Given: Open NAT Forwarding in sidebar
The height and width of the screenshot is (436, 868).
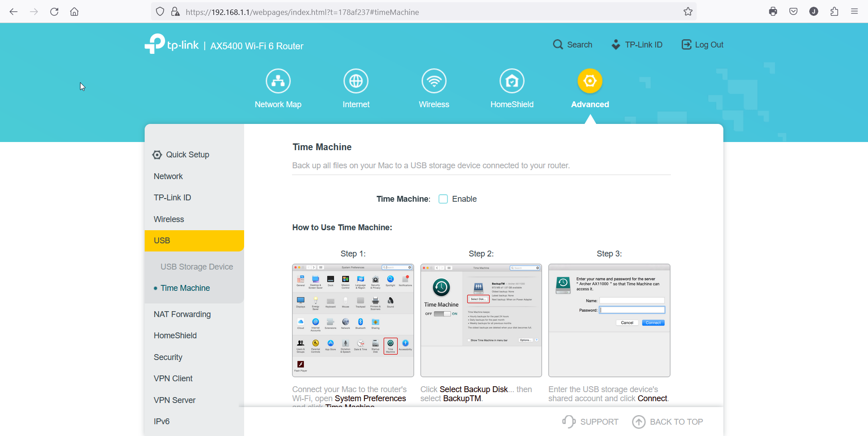Looking at the screenshot, I should pyautogui.click(x=194, y=314).
